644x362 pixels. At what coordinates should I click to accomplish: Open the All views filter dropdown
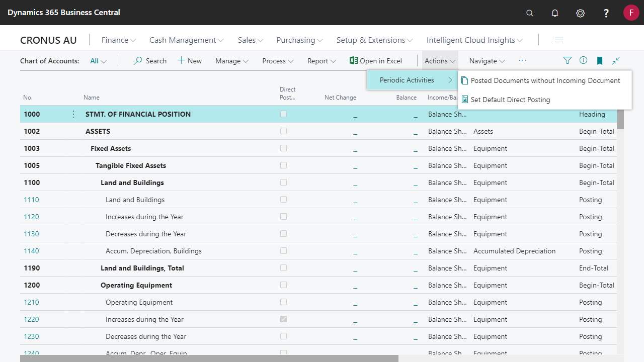(98, 61)
